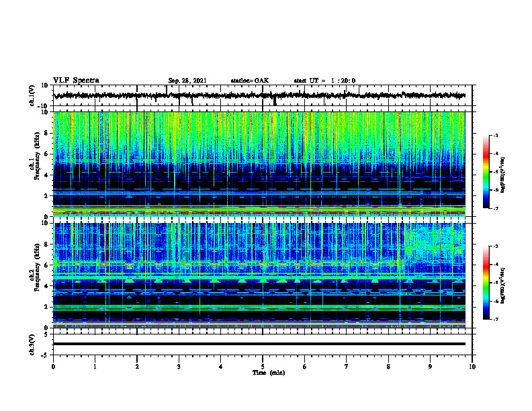Click the 'start UT = 1:20:0' label
This screenshot has height=411, width=532.
click(324, 81)
